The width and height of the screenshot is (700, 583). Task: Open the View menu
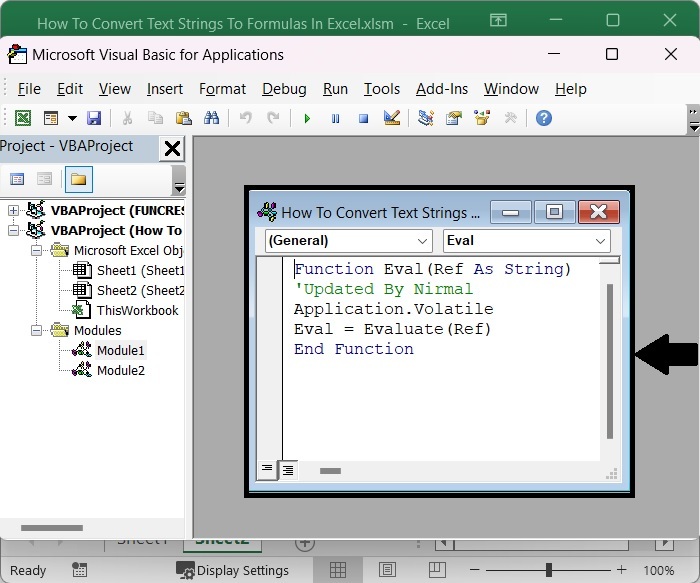pos(115,89)
